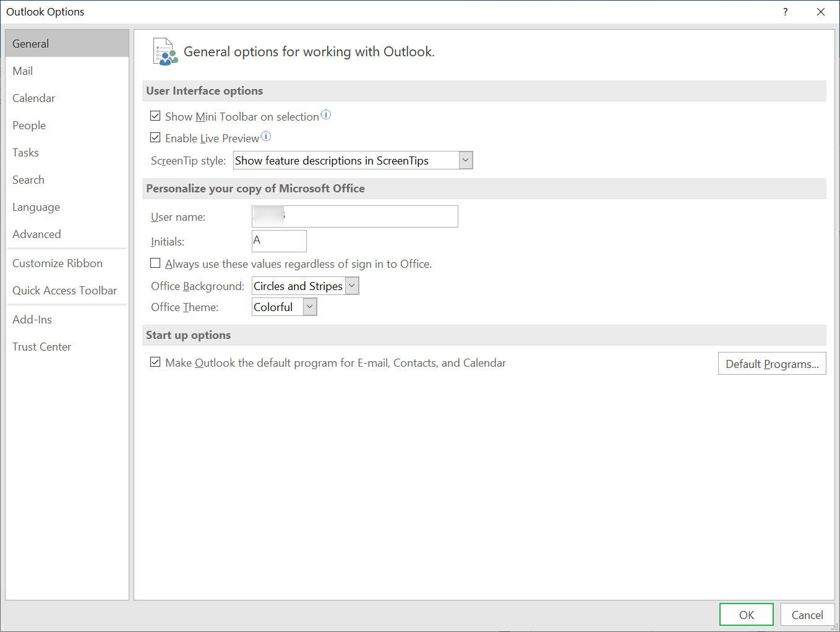Click the 'User Interface options' section heading

(x=205, y=91)
